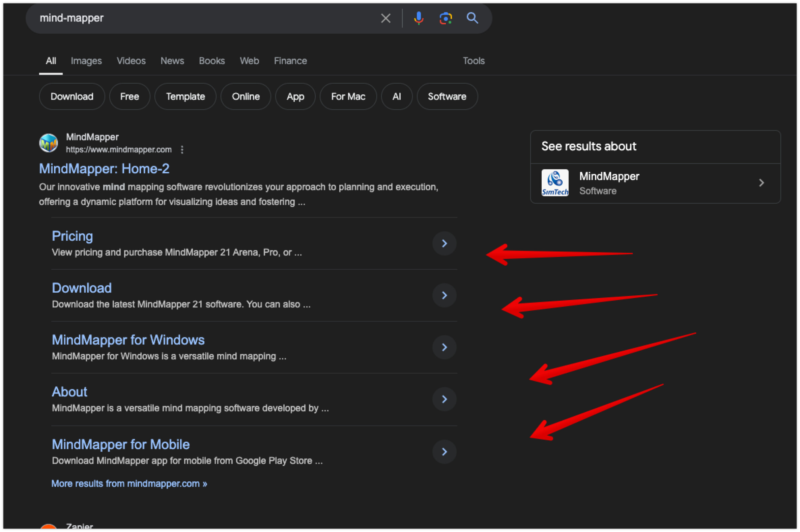The width and height of the screenshot is (800, 532).
Task: Clear the search box with X icon
Action: click(385, 18)
